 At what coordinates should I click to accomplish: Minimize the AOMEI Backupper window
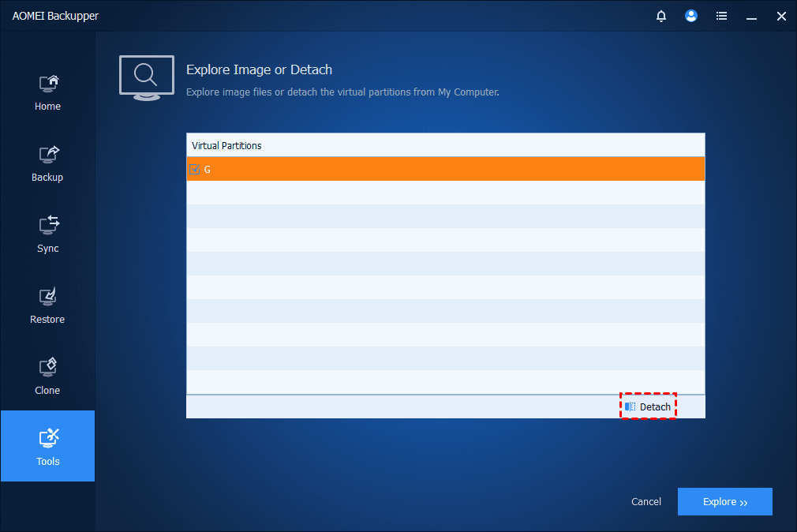point(751,16)
